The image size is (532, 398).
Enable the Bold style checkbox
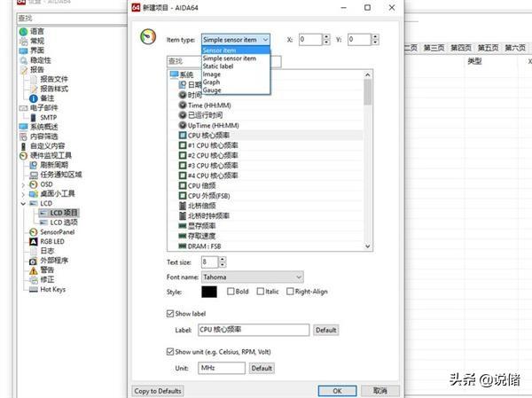pos(231,292)
